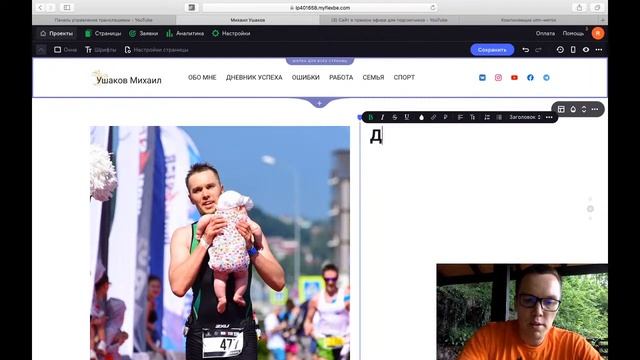Click the list icon before Заголовок dropdown

499,117
